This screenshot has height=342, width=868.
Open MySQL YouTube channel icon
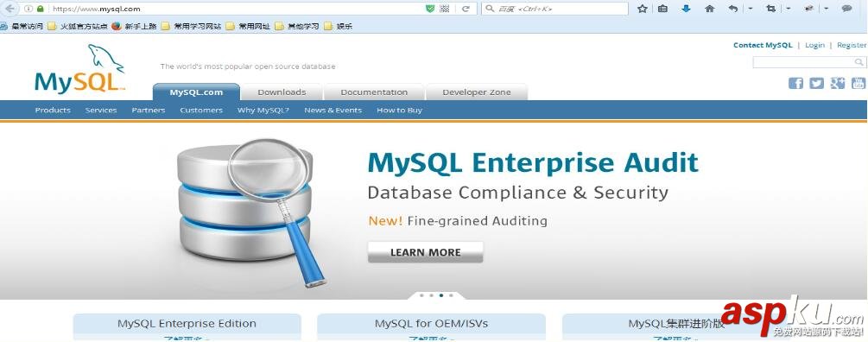858,84
